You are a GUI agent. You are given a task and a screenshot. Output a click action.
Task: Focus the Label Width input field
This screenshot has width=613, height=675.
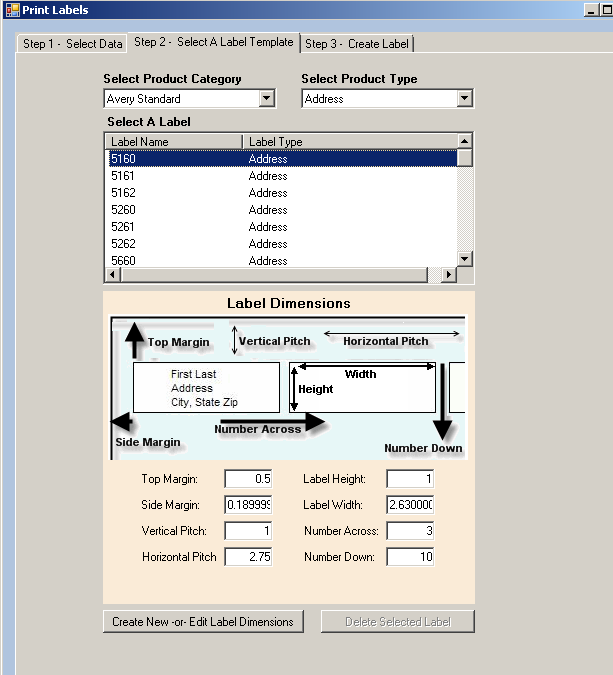(409, 505)
